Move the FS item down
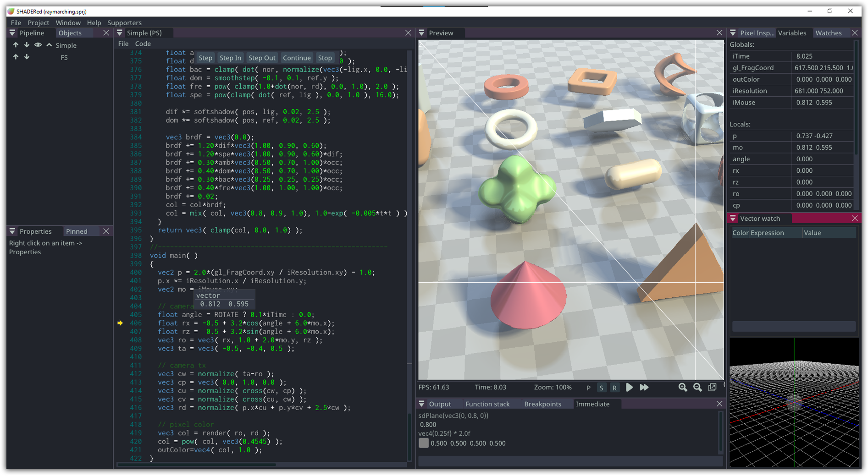The image size is (868, 476). point(27,57)
